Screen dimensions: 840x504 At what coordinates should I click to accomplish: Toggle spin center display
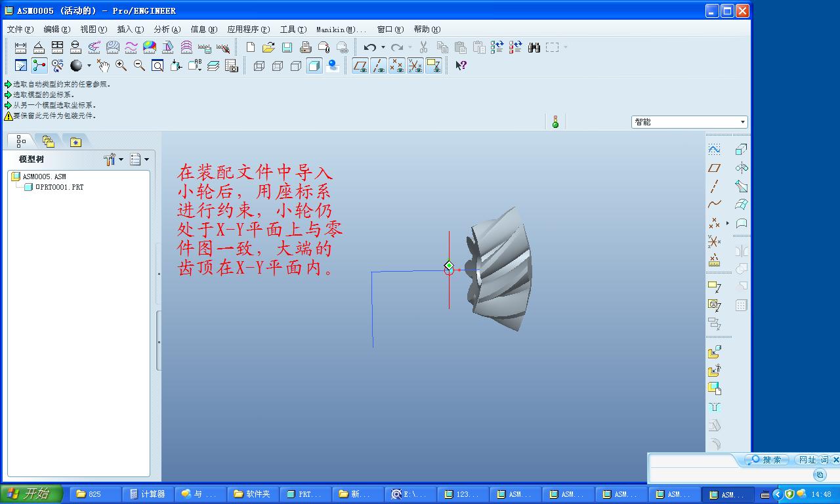[39, 66]
